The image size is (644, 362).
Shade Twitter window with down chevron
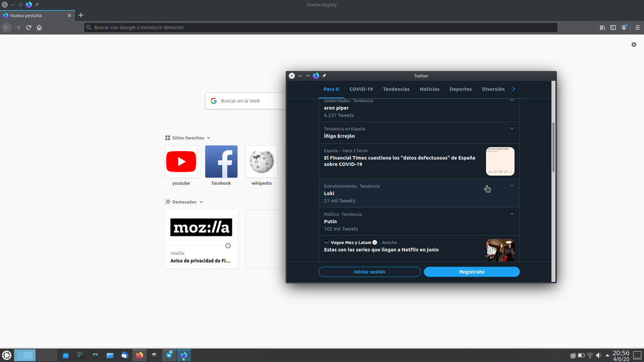point(300,76)
